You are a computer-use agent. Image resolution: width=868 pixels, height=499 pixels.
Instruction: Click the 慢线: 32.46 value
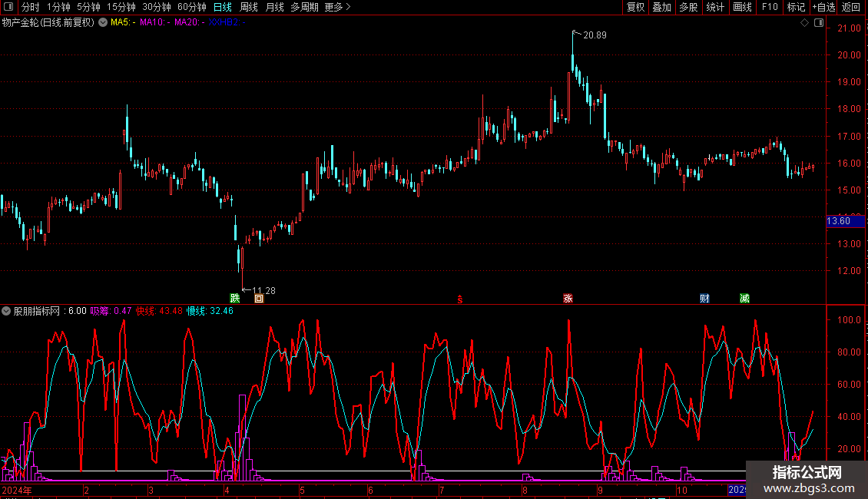210,311
